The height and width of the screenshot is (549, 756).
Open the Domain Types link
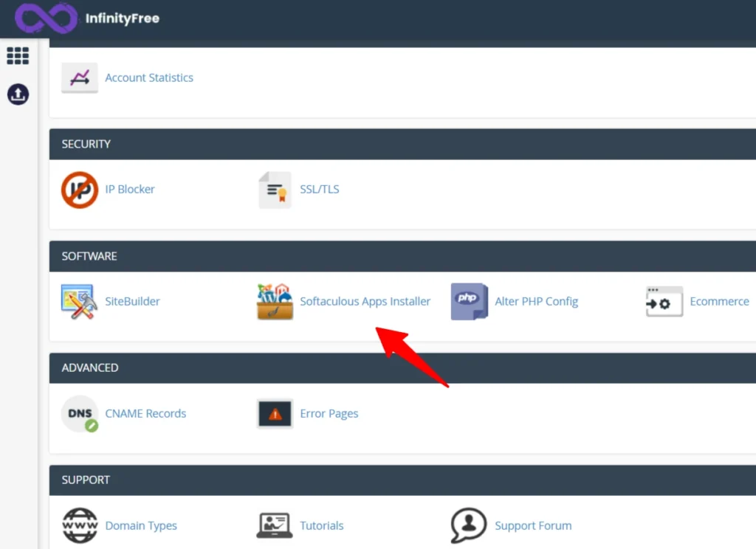(141, 525)
